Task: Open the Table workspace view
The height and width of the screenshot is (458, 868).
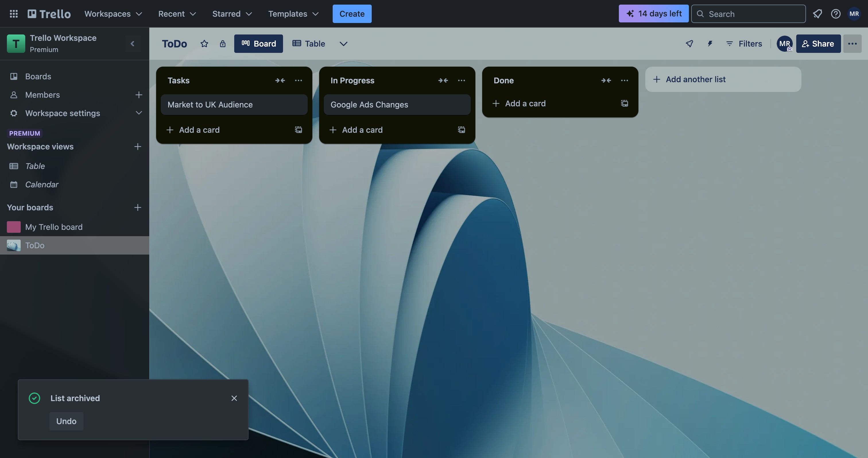Action: [x=74, y=166]
